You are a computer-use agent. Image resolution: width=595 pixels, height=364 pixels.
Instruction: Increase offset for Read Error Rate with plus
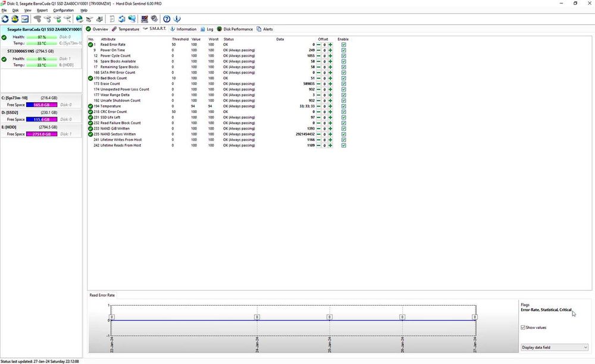pos(330,45)
